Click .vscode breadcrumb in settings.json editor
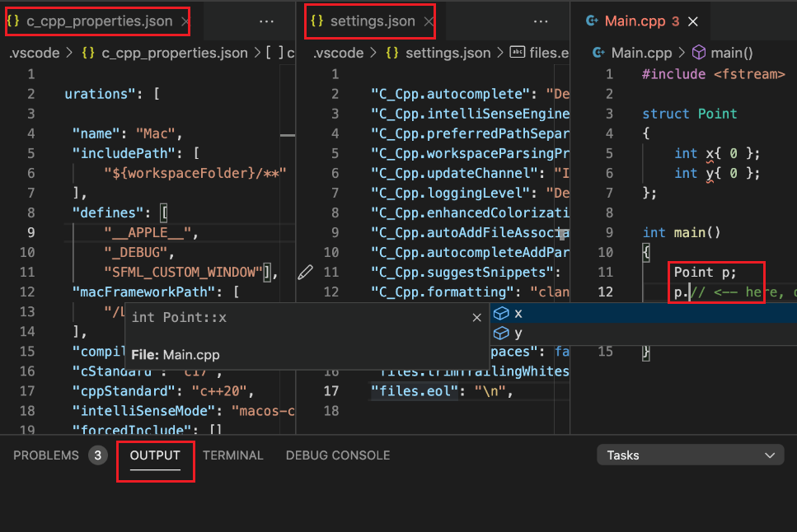 pos(339,53)
